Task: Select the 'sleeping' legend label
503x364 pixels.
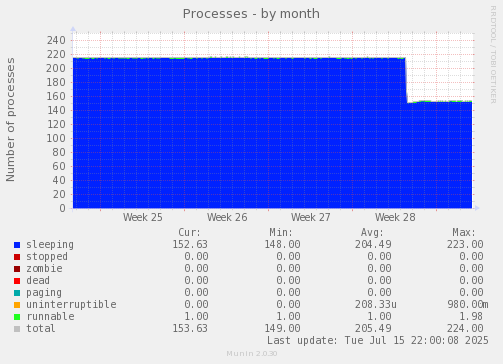Action: [50, 245]
